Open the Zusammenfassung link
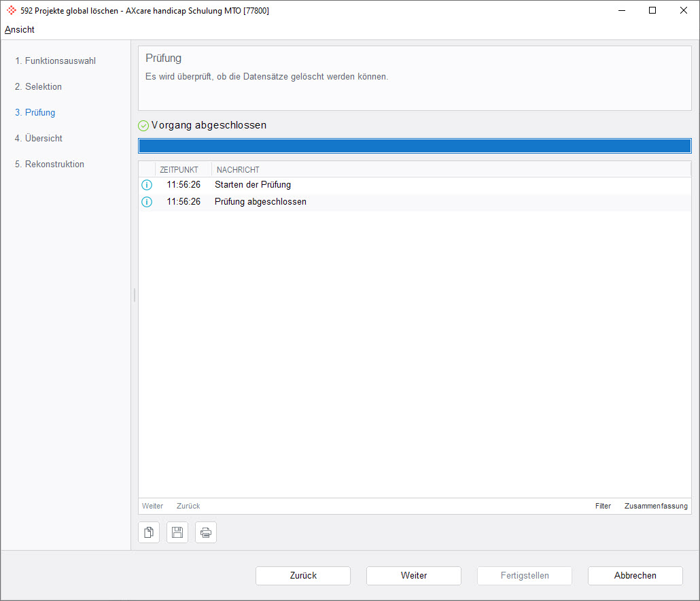The image size is (700, 601). [656, 506]
